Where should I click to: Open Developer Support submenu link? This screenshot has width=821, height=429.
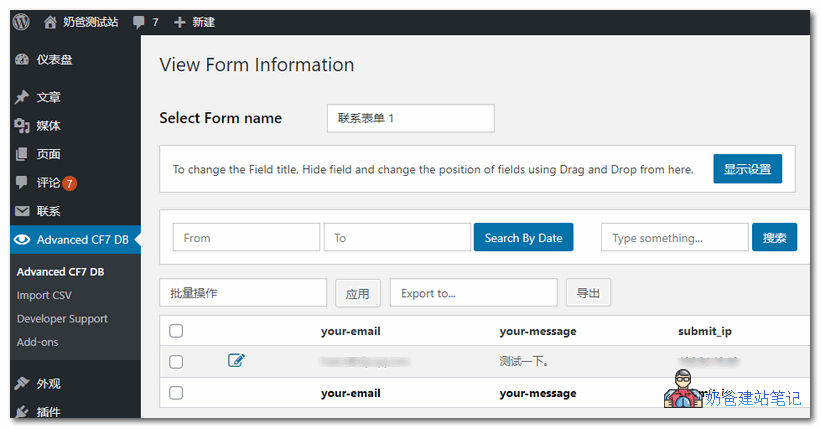click(62, 318)
